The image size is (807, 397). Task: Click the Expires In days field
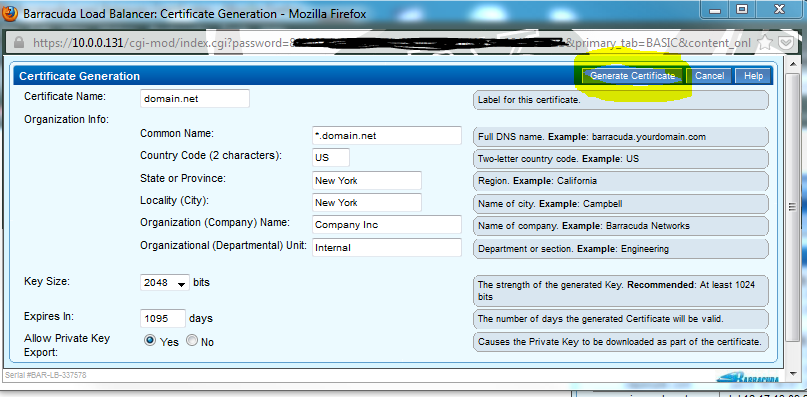[163, 318]
